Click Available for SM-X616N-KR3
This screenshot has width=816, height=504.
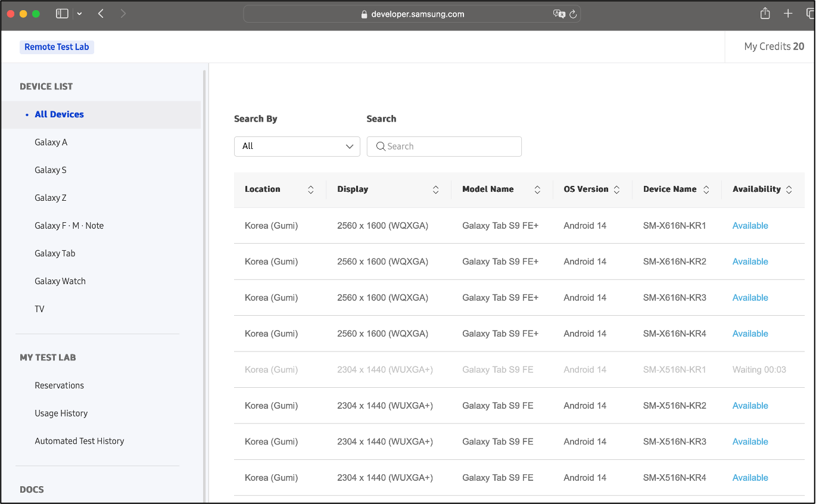click(750, 298)
